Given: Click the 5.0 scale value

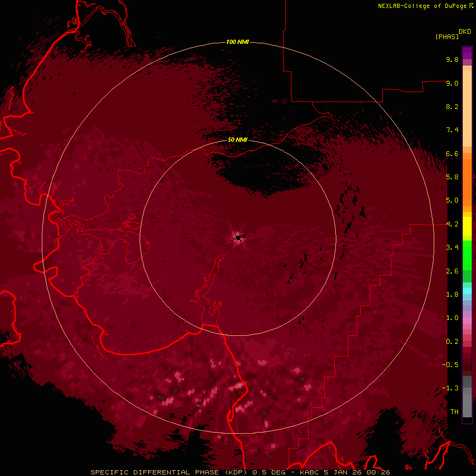Looking at the screenshot, I should (452, 200).
